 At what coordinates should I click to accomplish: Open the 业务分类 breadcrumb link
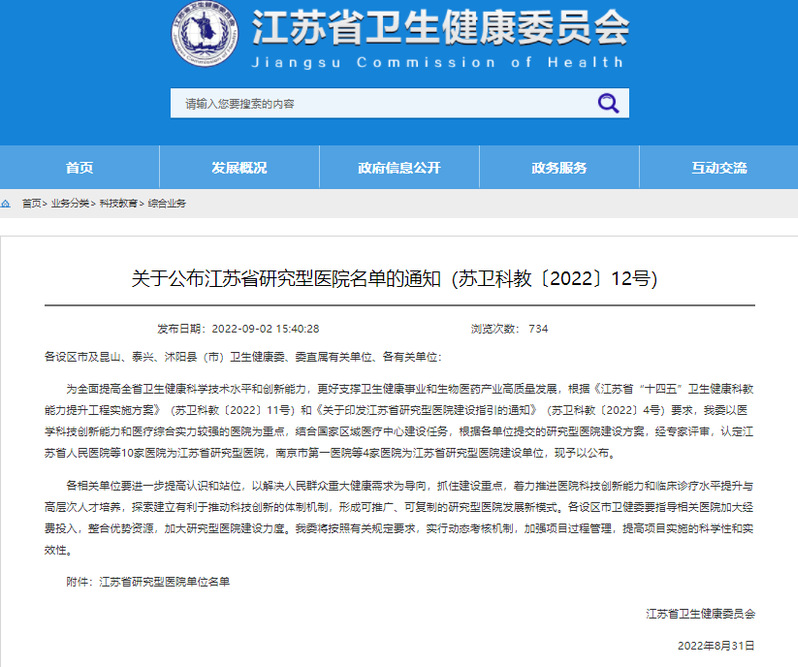pos(70,203)
